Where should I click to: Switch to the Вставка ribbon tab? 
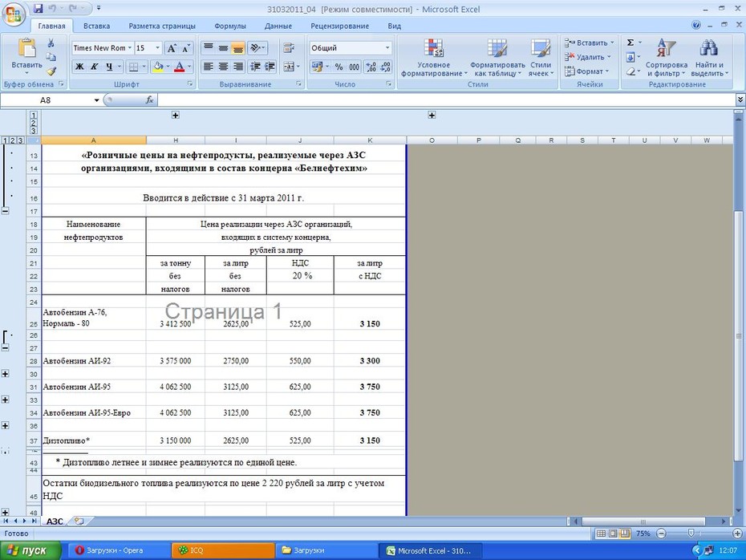[x=96, y=26]
